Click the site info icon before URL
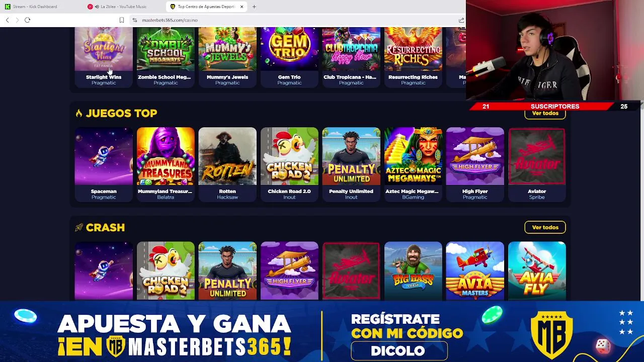Viewport: 644px width, 362px height. 135,20
